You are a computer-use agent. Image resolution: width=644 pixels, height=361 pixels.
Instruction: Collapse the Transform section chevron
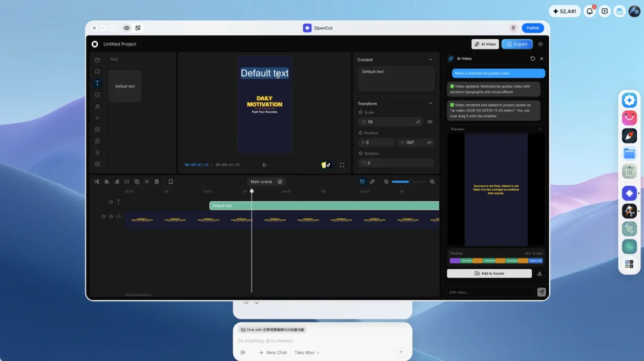431,104
